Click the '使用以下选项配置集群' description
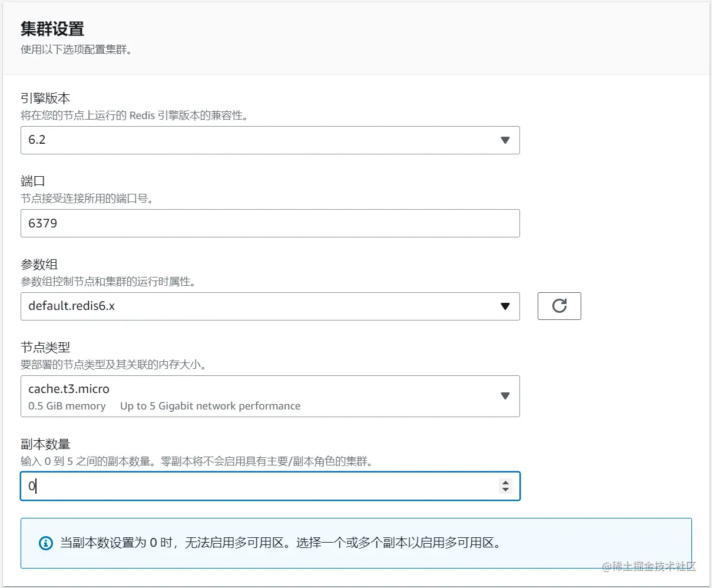Screen dimensions: 712x588 tap(76, 49)
